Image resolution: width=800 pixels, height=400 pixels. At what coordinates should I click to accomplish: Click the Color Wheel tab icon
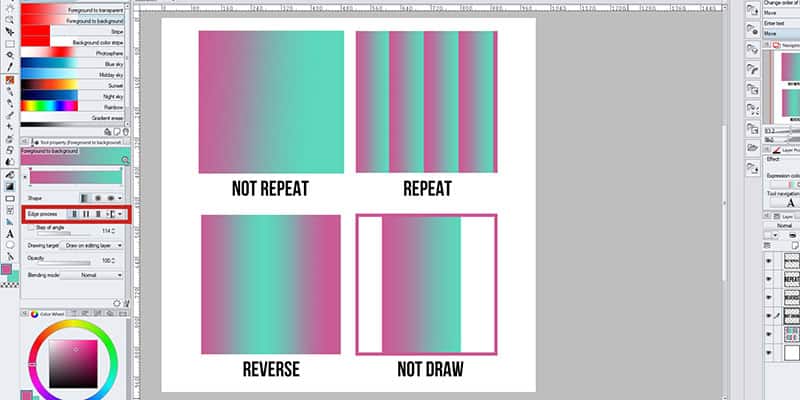34,314
